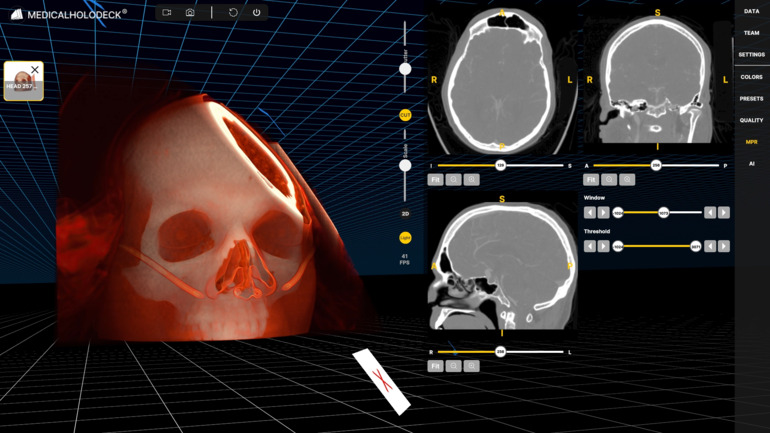Click the power icon in the top toolbar
The image size is (770, 433).
click(x=256, y=12)
